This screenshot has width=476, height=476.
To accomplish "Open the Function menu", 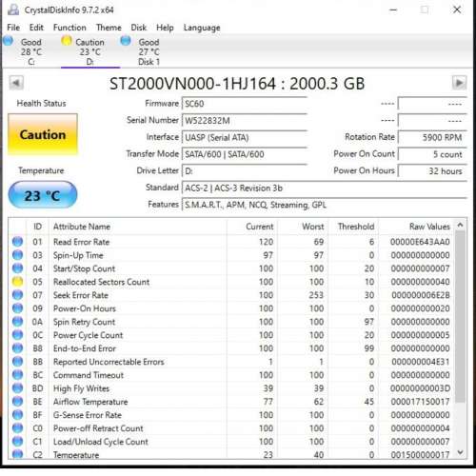I will [x=69, y=28].
